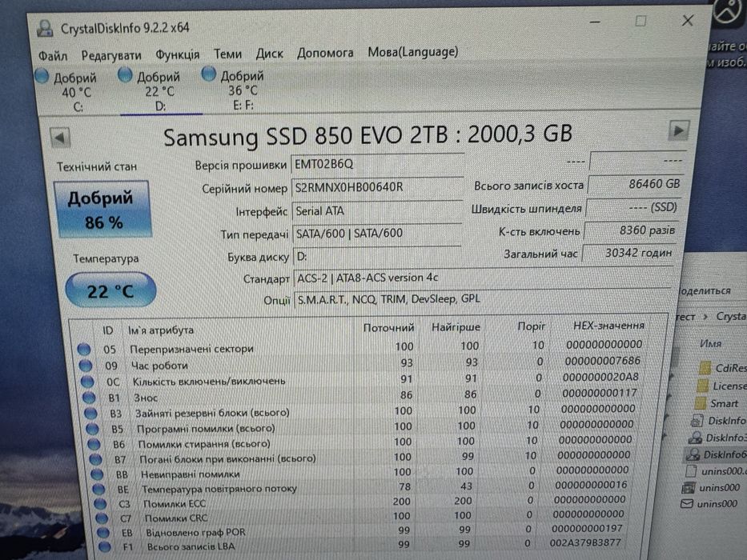Click status icon of C3 Помилки ECC
Image resolution: width=747 pixels, height=560 pixels.
click(100, 504)
